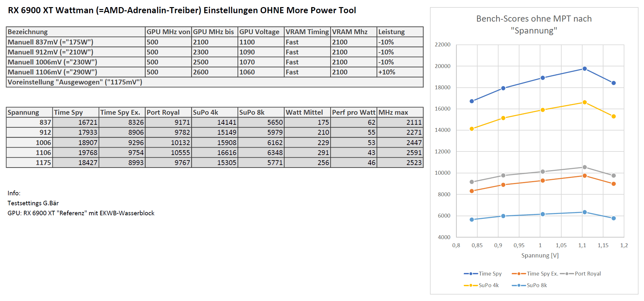Image resolution: width=644 pixels, height=301 pixels.
Task: Click the orange Time Spy Ex. peak point
Action: 584,176
